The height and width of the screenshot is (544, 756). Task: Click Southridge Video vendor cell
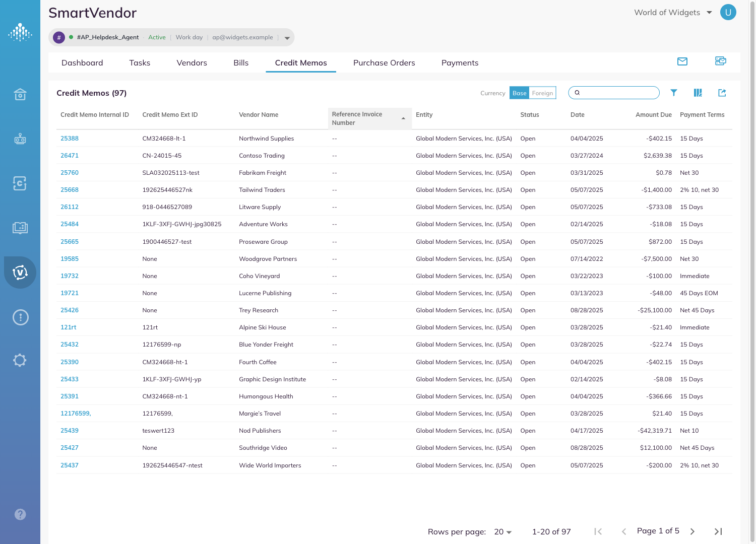pyautogui.click(x=263, y=448)
